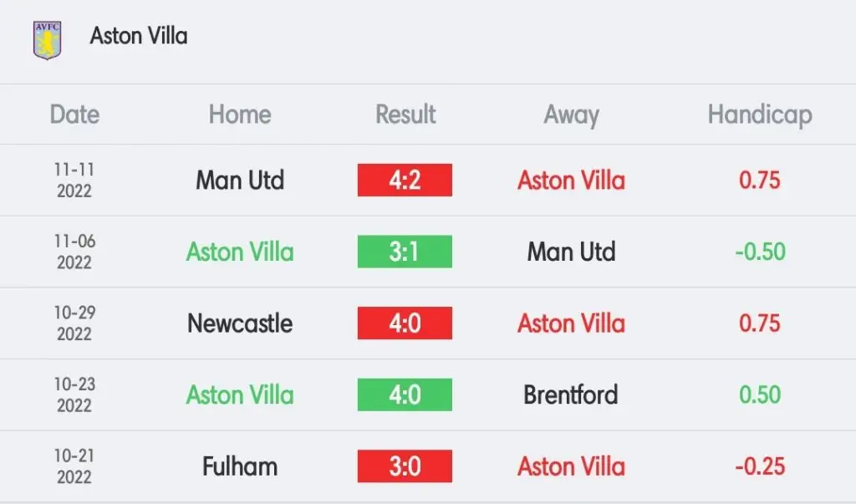Image resolution: width=856 pixels, height=504 pixels.
Task: Select the Handicap column header
Action: tap(760, 116)
